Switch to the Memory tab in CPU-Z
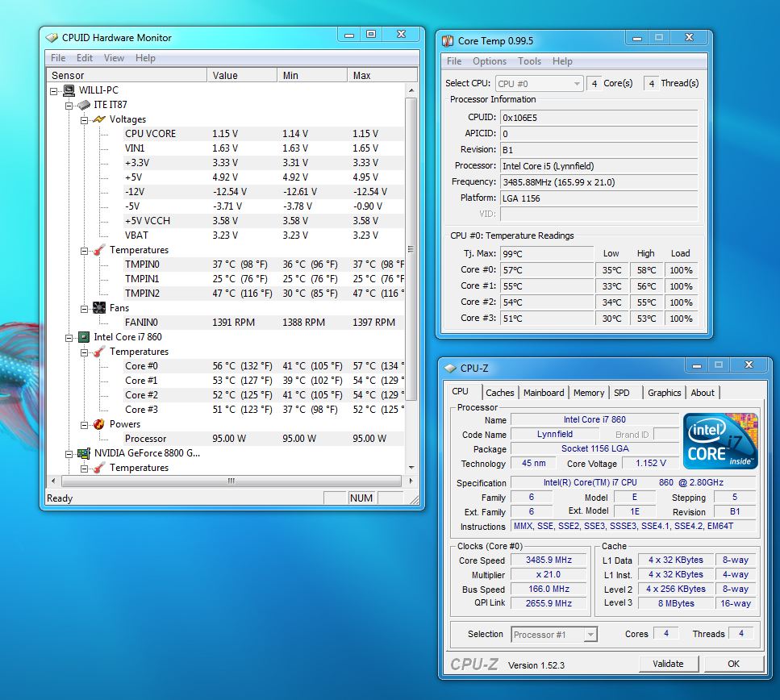The width and height of the screenshot is (780, 700). point(589,393)
